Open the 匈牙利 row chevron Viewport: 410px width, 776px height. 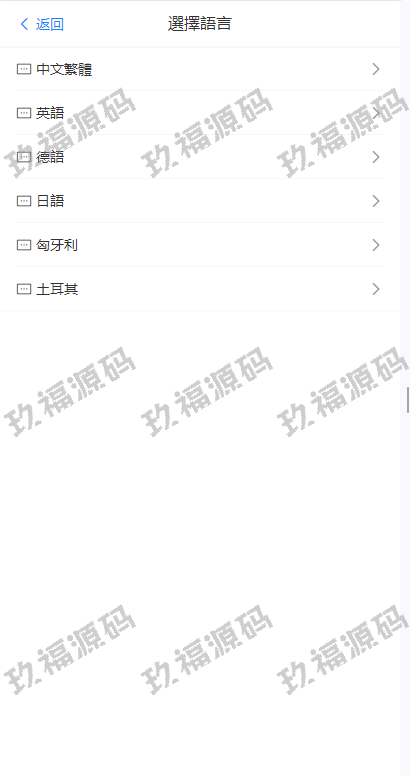click(376, 245)
